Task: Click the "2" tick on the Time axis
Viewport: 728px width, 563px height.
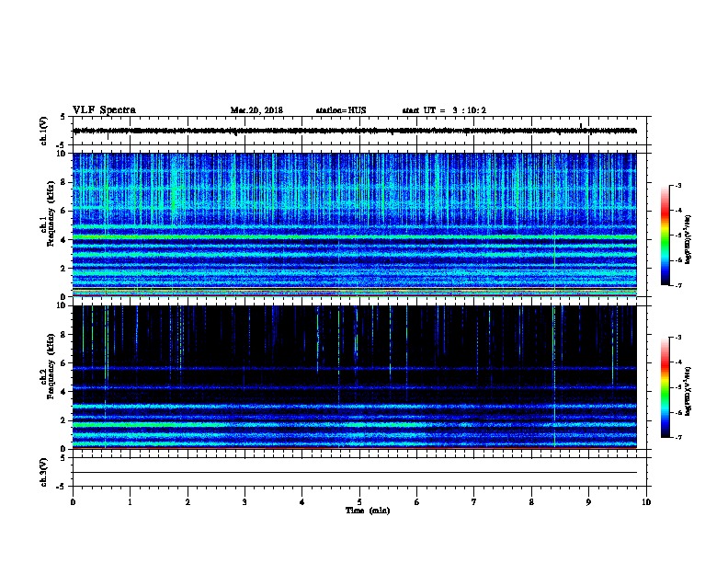Action: tap(188, 502)
